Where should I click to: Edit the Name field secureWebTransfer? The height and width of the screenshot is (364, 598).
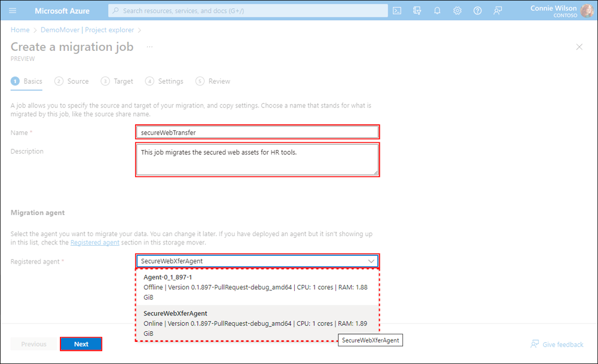point(257,132)
